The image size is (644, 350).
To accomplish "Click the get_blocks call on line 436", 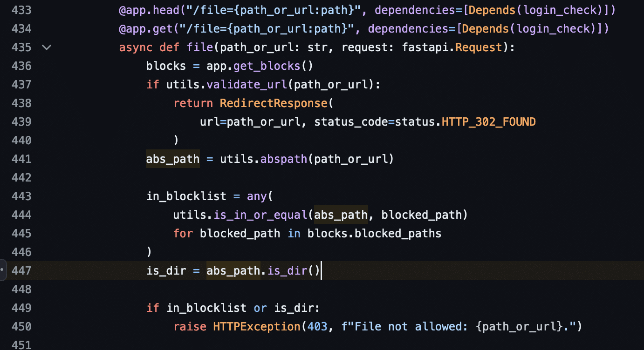I will (x=267, y=66).
